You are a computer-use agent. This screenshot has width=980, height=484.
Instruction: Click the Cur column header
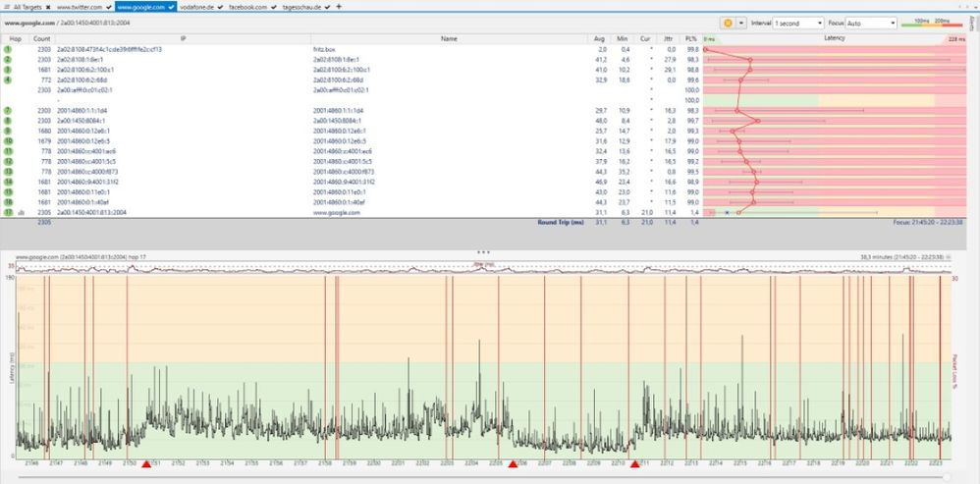tap(645, 38)
